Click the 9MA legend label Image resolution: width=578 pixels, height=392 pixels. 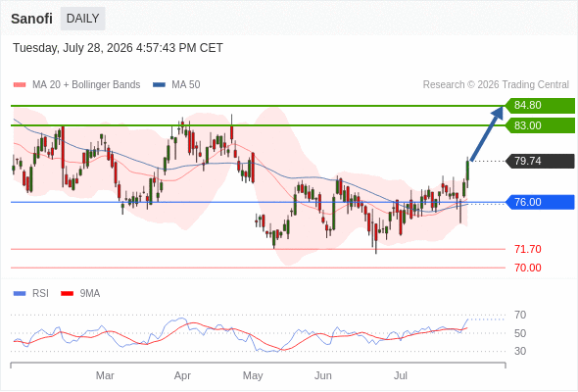pos(90,294)
